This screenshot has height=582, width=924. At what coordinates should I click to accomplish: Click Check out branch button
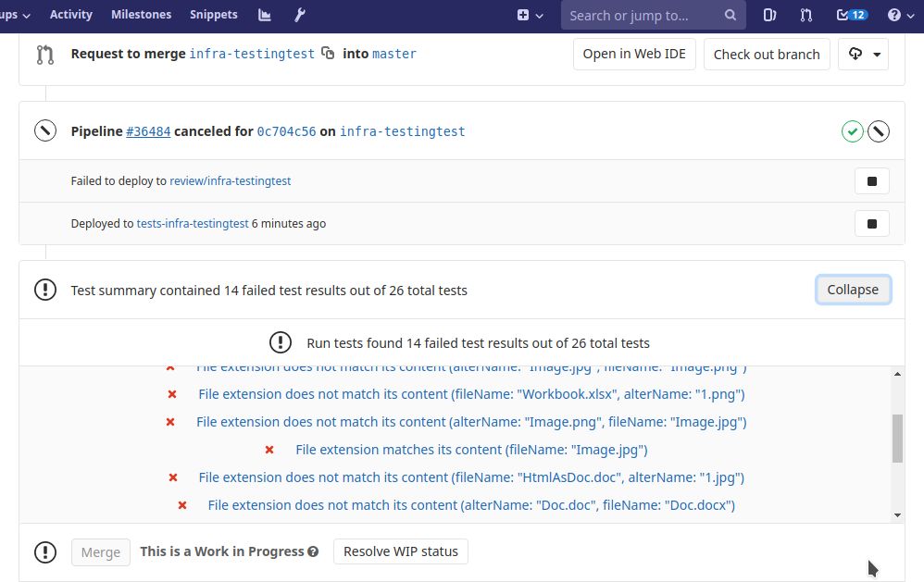tap(767, 55)
